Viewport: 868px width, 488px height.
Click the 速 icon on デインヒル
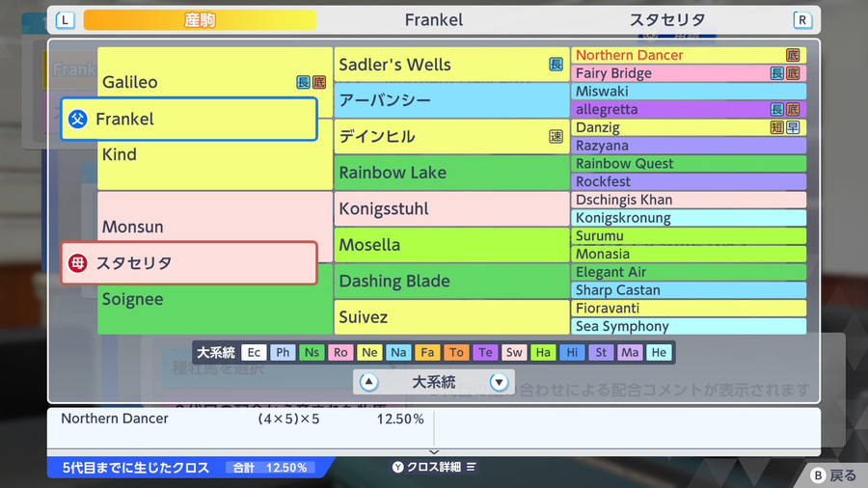click(556, 137)
